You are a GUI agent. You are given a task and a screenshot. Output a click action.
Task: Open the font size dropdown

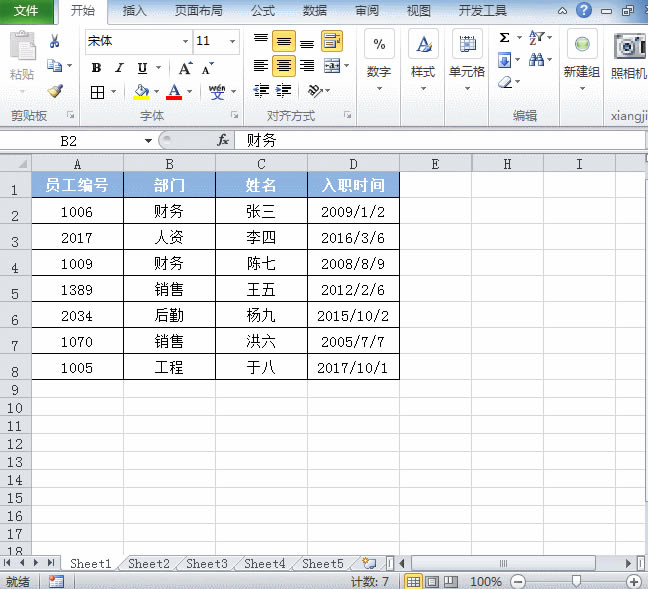coord(232,41)
